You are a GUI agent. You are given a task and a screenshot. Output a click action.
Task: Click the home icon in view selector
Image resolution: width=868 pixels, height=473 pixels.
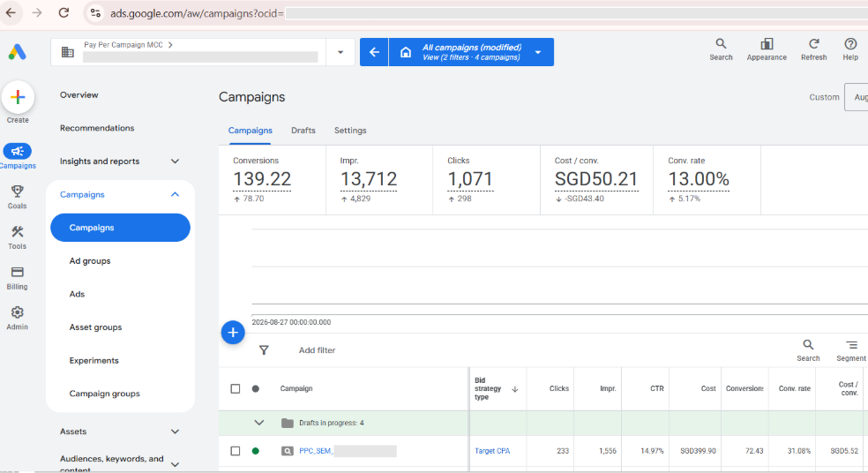point(406,52)
